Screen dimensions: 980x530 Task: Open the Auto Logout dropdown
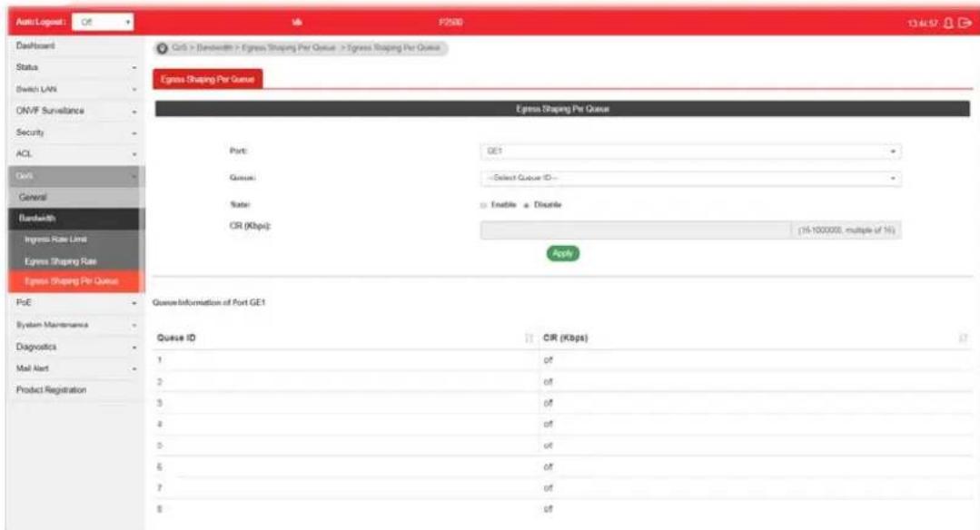(104, 22)
